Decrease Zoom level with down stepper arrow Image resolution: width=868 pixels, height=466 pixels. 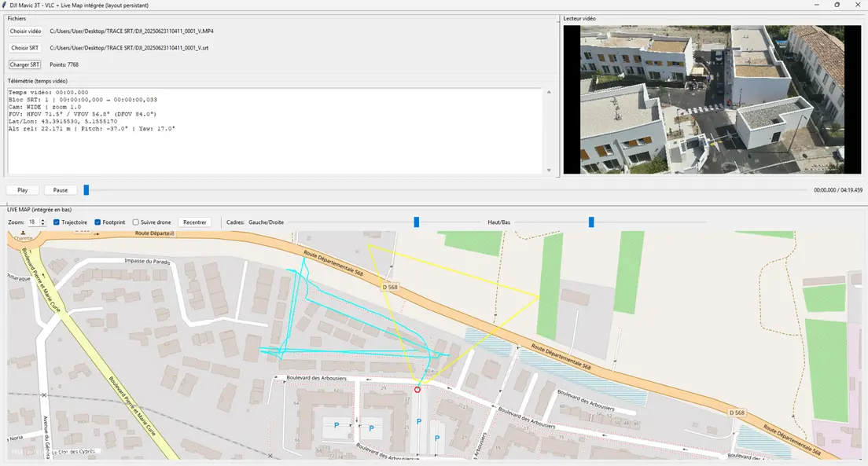click(42, 225)
